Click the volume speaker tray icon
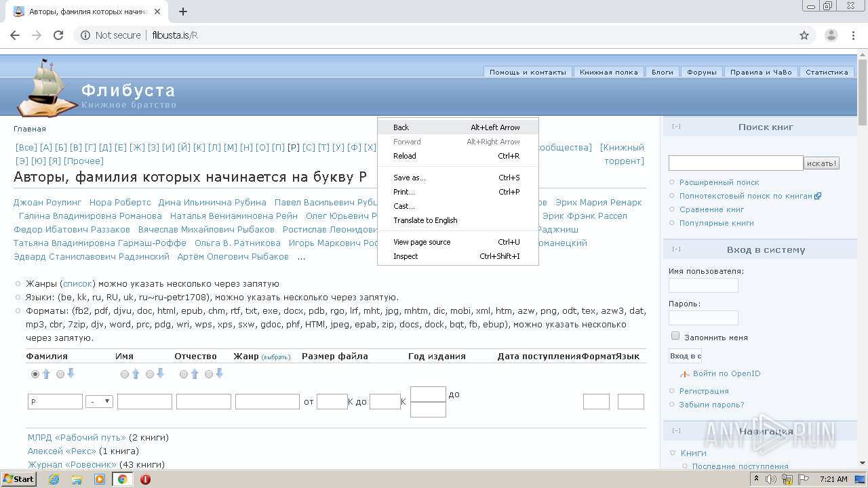This screenshot has width=868, height=488. tap(771, 479)
